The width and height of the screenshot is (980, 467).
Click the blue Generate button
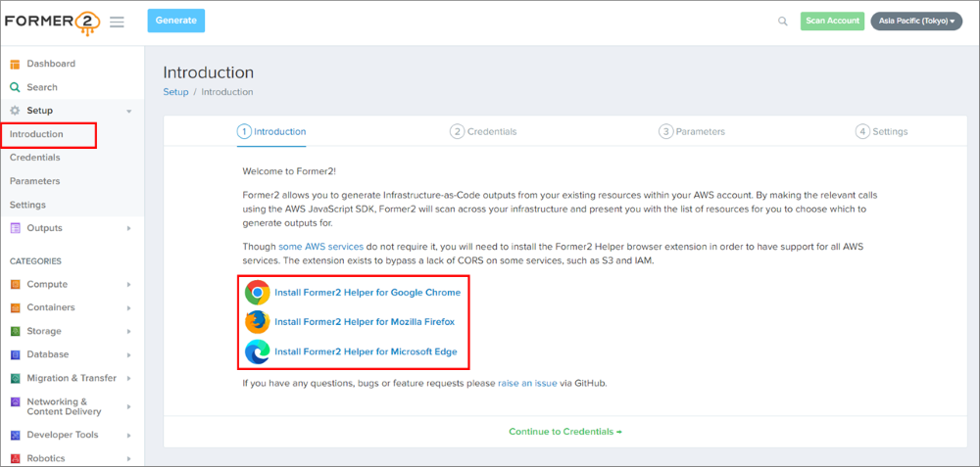tap(176, 21)
